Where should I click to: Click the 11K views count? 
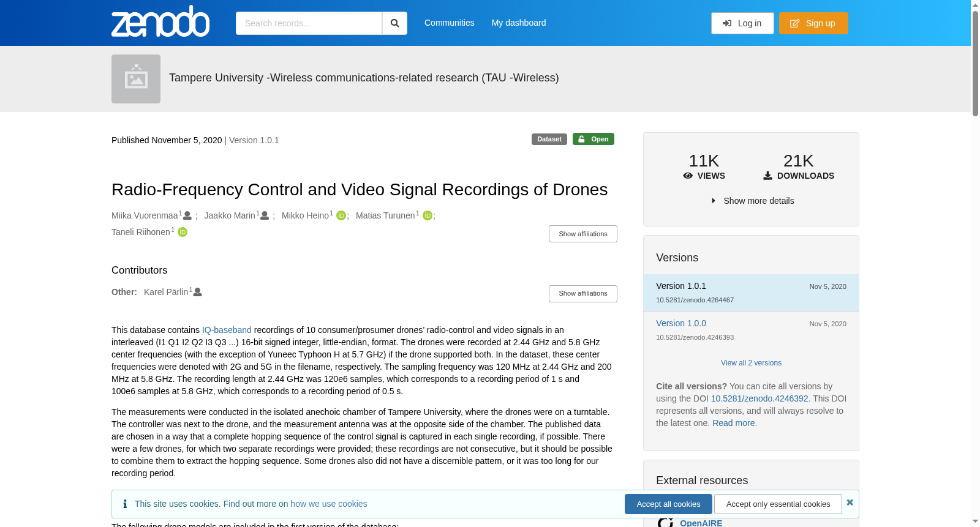coord(704,161)
